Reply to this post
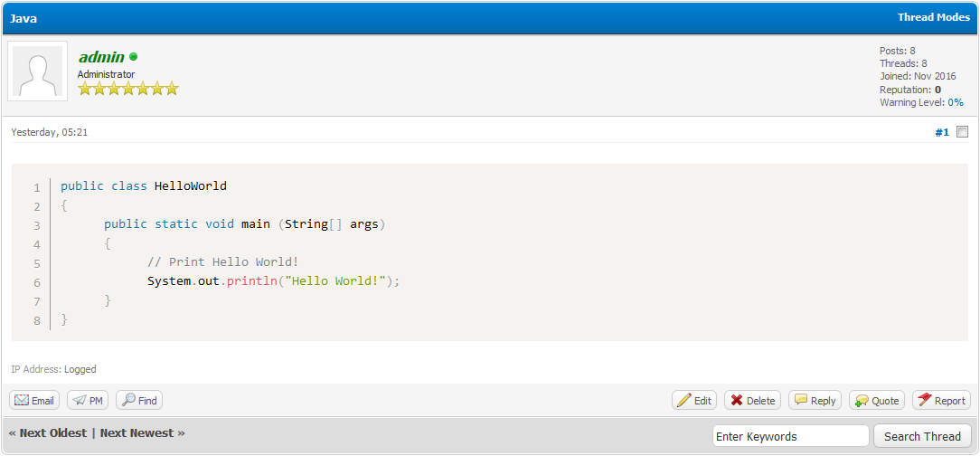980x456 pixels. pyautogui.click(x=815, y=400)
